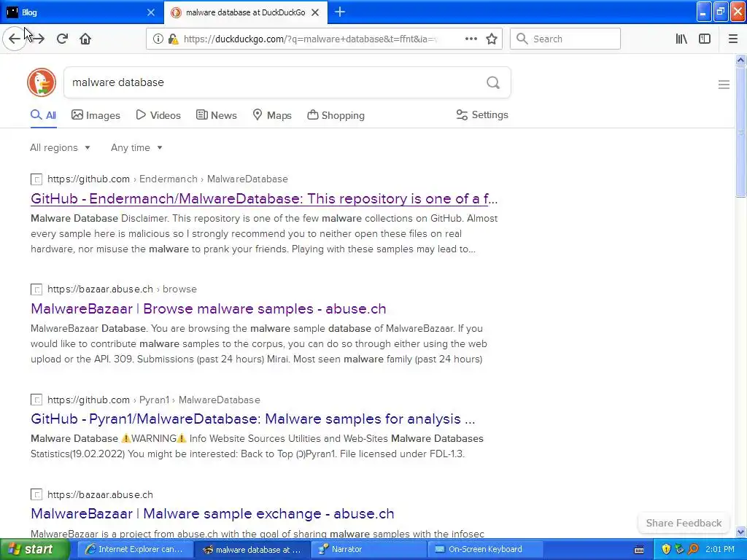Switch to On-Screen Keyboard taskbar window
The height and width of the screenshot is (560, 747).
pos(485,549)
